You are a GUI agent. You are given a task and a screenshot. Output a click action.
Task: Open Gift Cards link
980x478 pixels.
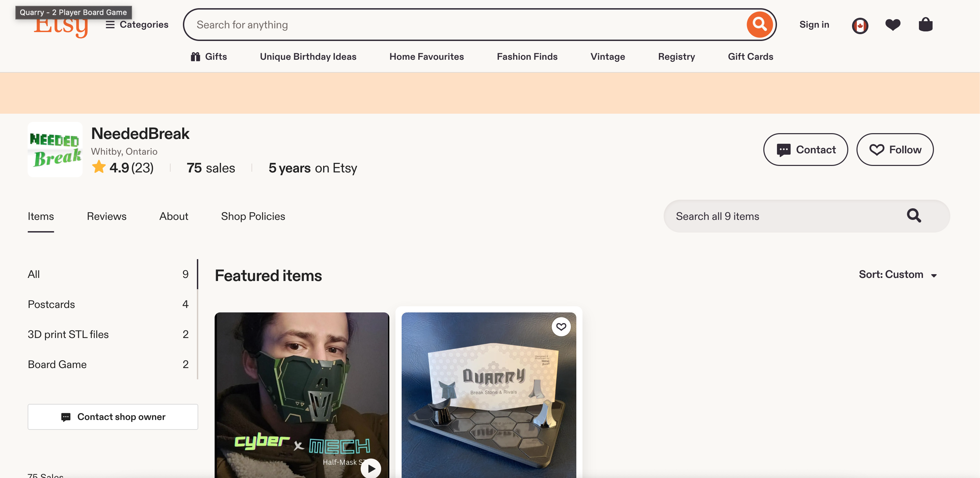(750, 57)
